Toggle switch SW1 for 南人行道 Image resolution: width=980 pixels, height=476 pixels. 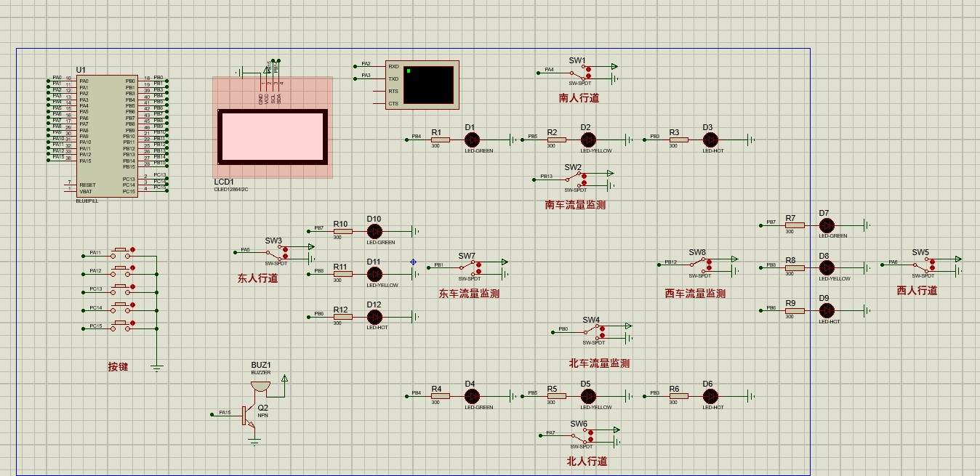(x=579, y=72)
